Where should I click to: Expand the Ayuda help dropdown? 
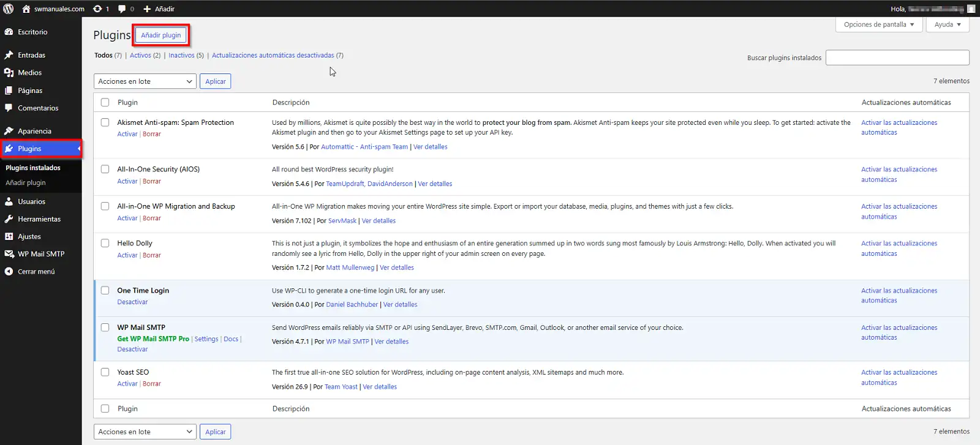(948, 24)
